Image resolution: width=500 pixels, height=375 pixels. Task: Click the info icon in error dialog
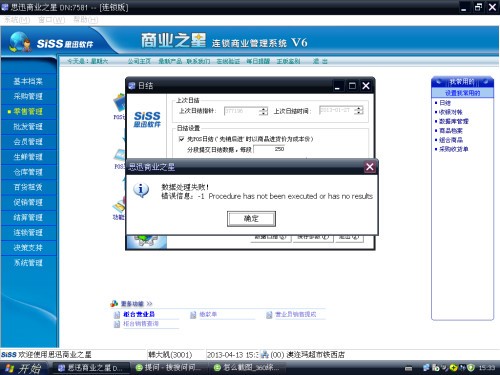pyautogui.click(x=141, y=190)
